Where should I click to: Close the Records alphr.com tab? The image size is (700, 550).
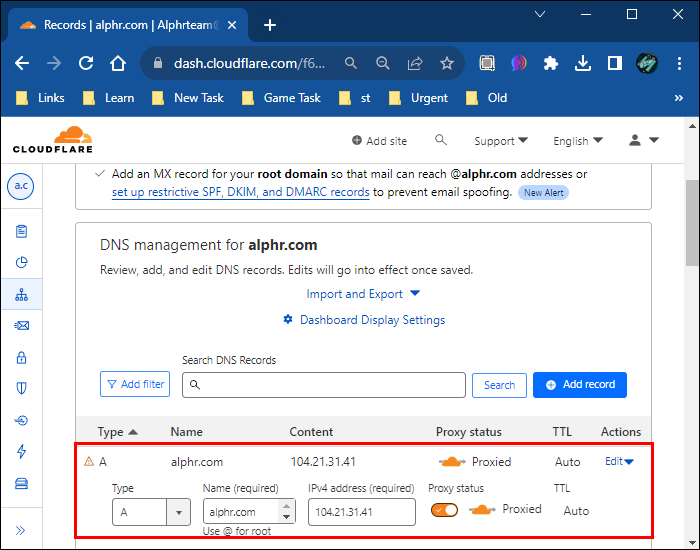(232, 25)
